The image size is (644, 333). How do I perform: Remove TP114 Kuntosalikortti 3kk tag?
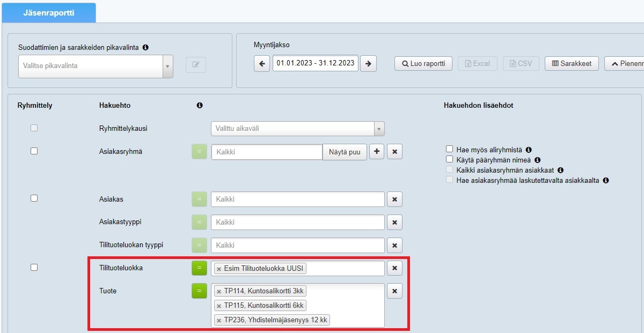(219, 291)
